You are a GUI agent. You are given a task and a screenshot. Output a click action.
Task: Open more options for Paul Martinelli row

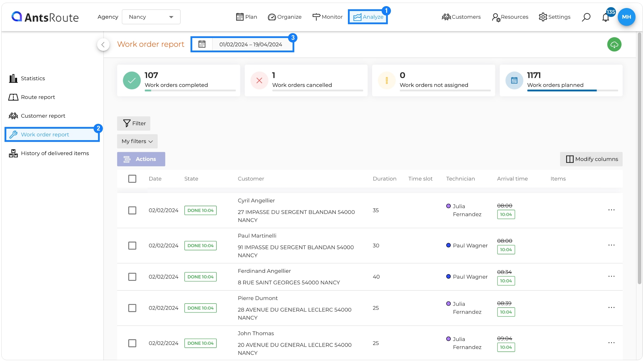(x=611, y=245)
